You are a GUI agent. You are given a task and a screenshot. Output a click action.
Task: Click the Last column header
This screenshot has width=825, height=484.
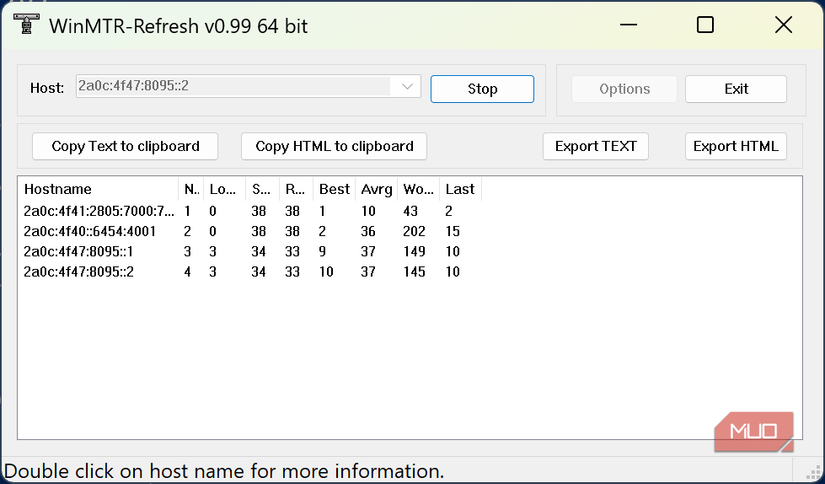(x=460, y=189)
